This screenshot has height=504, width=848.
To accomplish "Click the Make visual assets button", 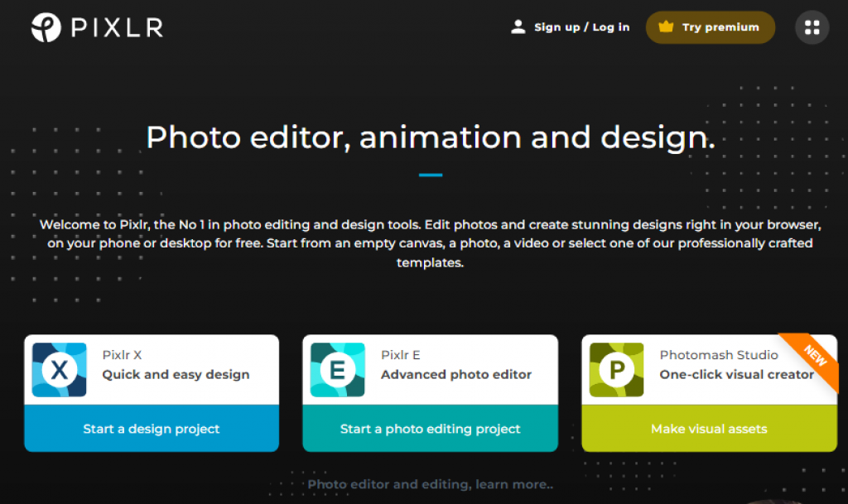I will 709,429.
